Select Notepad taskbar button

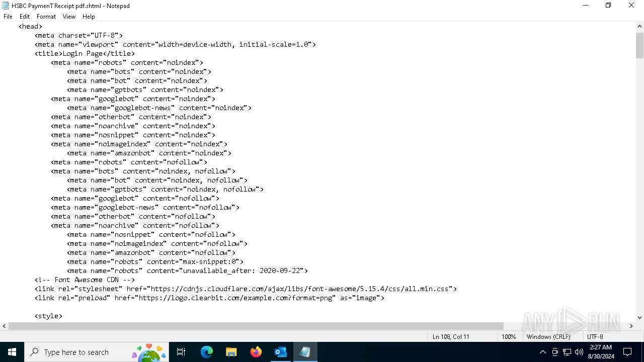(305, 352)
